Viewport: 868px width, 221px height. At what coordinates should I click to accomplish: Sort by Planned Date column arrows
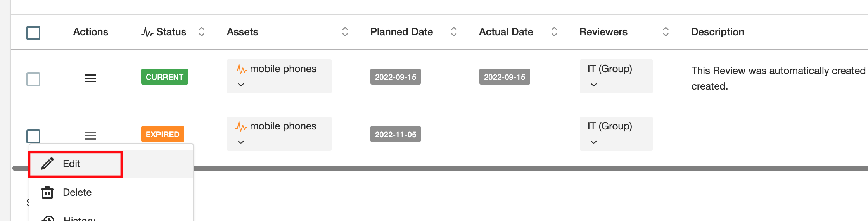pos(453,32)
